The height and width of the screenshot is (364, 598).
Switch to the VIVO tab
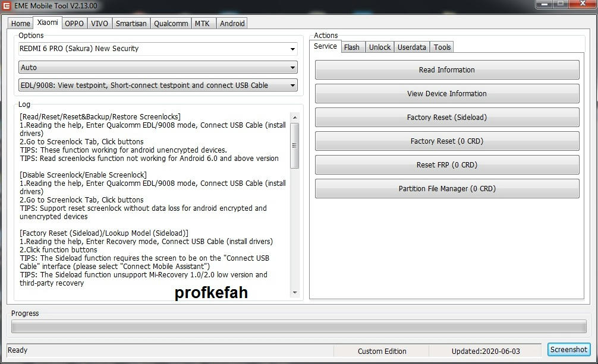coord(99,23)
